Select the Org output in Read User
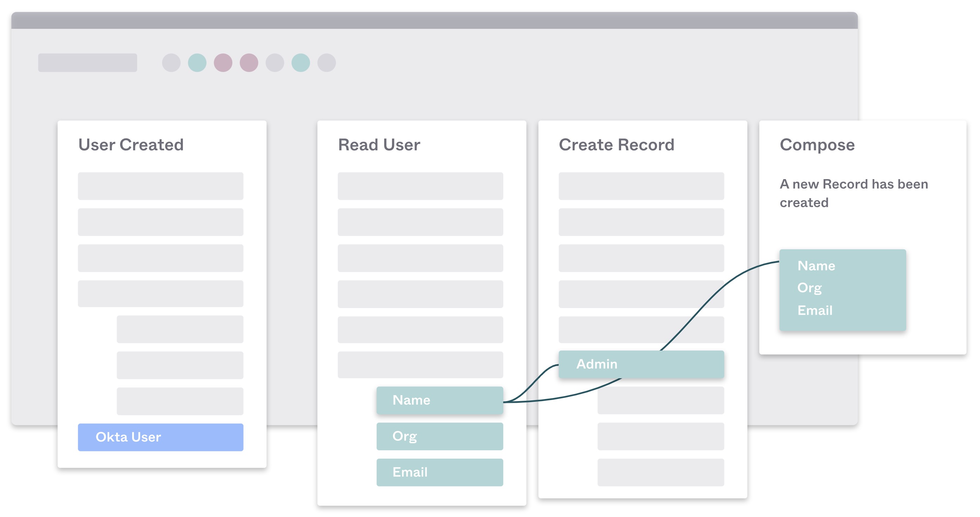Viewport: 980px width, 517px height. 439,436
